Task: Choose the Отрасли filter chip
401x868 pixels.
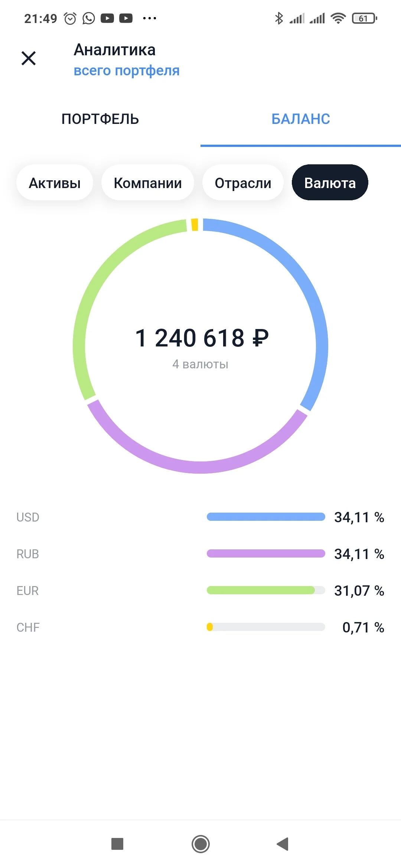Action: (x=243, y=183)
